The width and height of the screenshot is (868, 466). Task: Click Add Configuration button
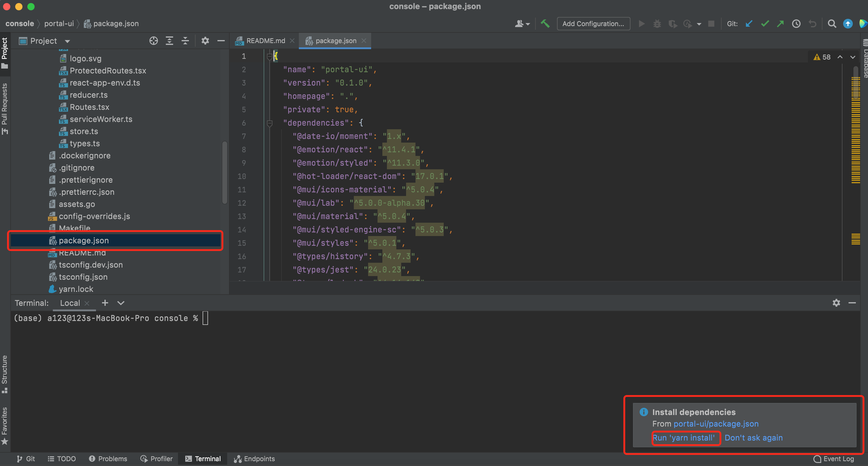click(593, 24)
